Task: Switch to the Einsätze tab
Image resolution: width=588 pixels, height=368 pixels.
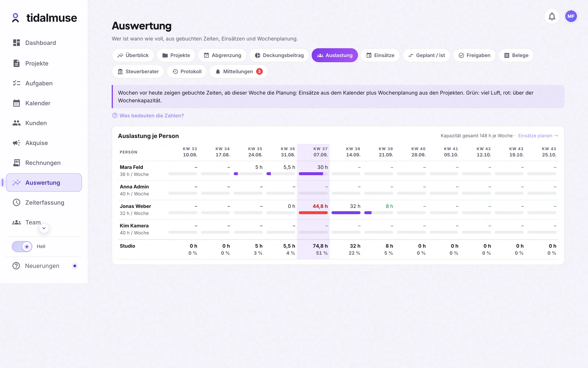Action: [x=380, y=55]
